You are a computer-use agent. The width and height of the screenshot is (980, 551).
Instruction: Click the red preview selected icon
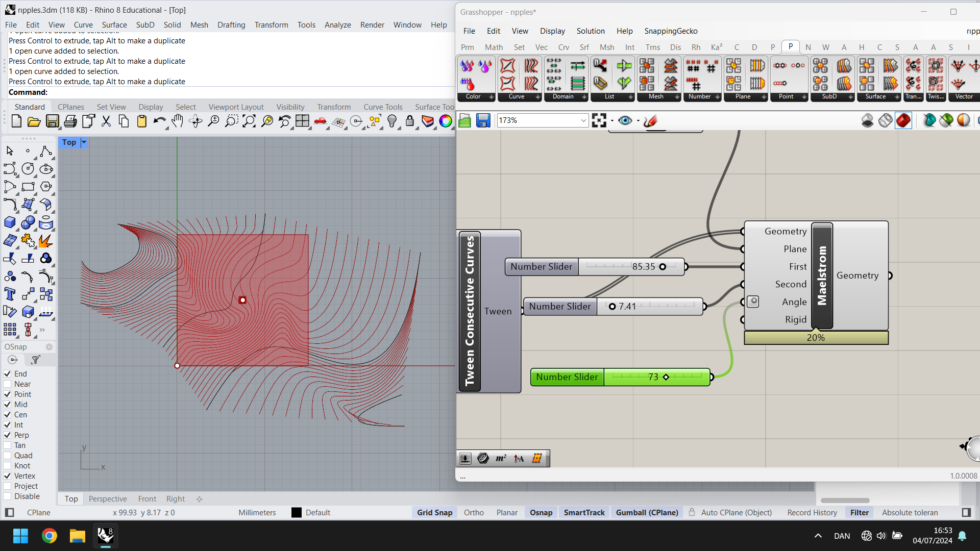(903, 121)
